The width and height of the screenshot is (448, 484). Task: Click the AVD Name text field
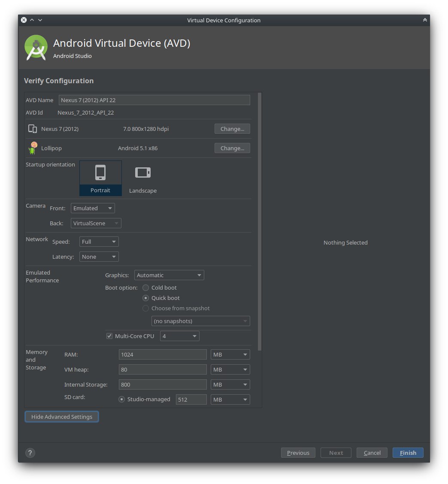[154, 100]
